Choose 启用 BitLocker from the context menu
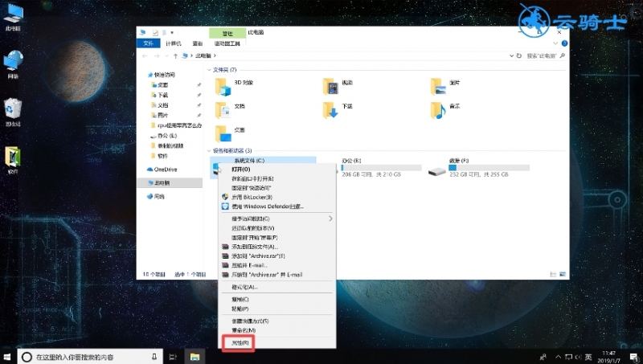643x364 pixels. (x=277, y=197)
